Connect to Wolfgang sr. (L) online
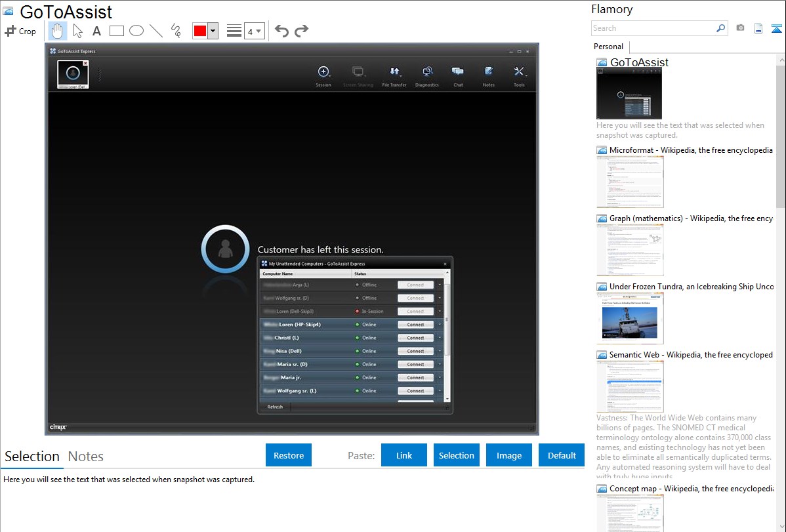 [x=415, y=391]
